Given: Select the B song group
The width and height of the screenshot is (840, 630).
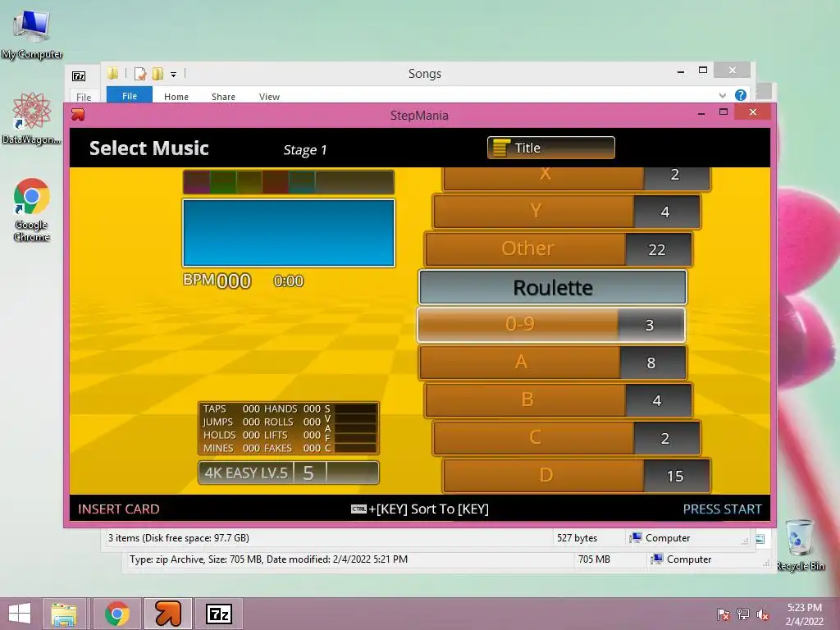Looking at the screenshot, I should (x=559, y=399).
